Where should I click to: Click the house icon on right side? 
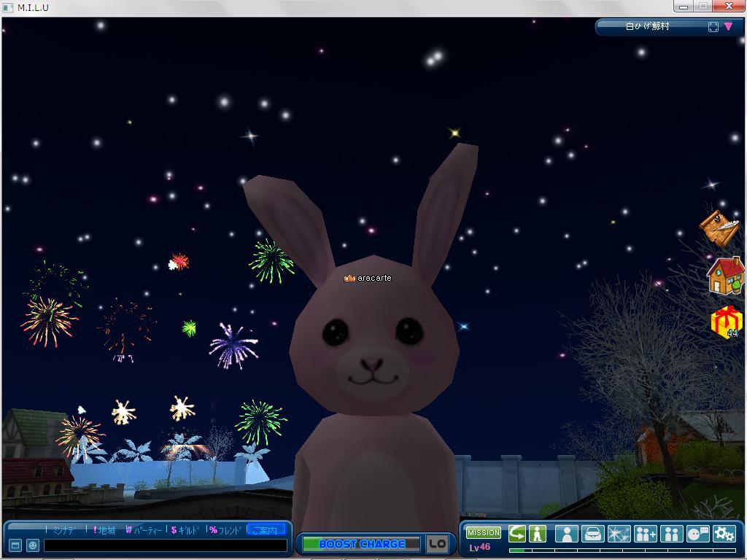coord(725,276)
